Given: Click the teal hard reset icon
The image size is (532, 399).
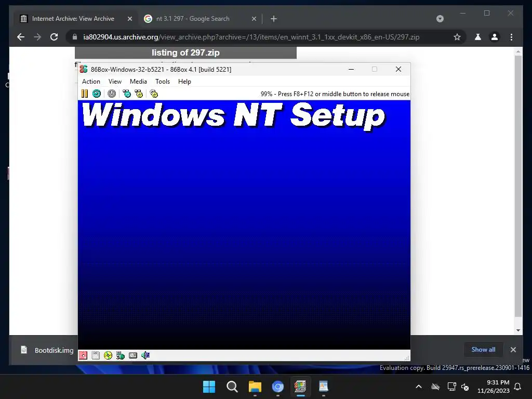Looking at the screenshot, I should [x=97, y=94].
